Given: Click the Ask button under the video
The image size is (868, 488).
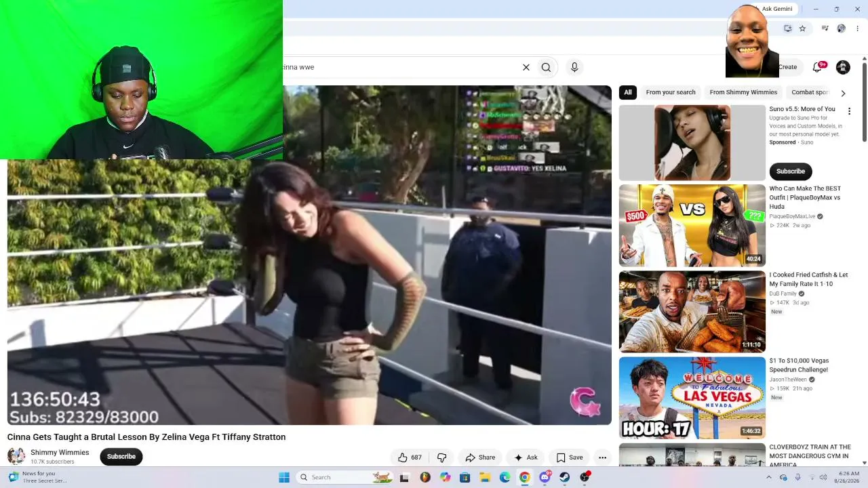Looking at the screenshot, I should coord(526,457).
